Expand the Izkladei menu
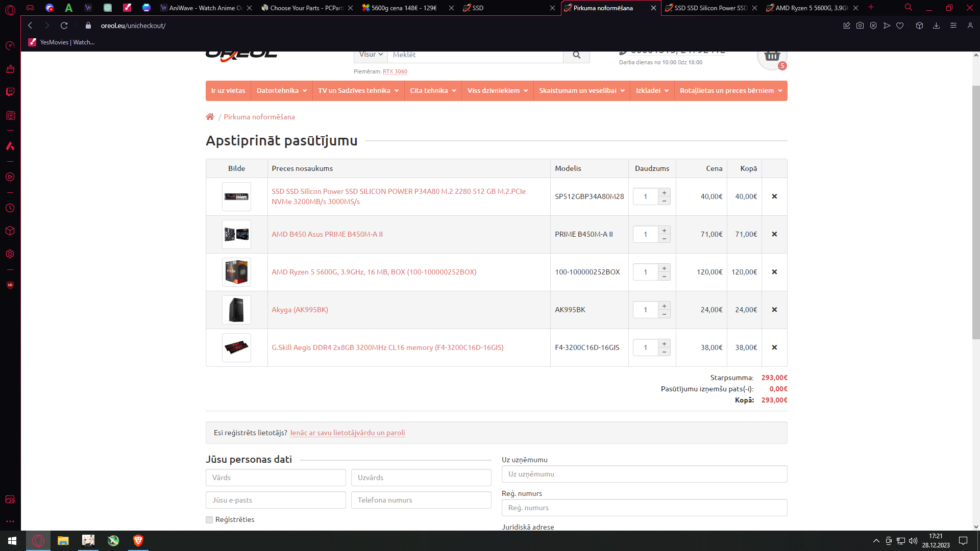The image size is (980, 551). 652,91
